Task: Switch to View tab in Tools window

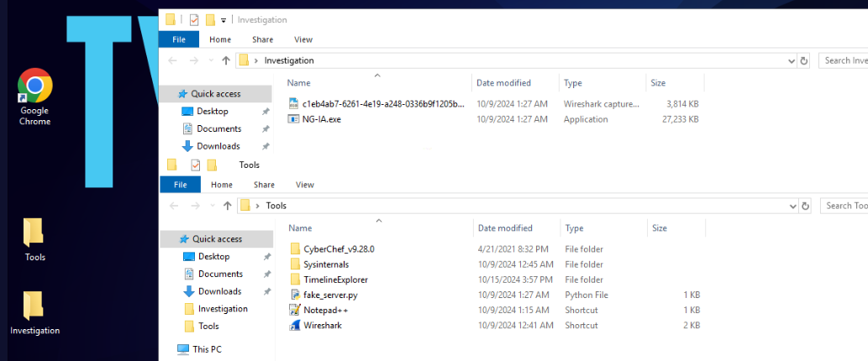Action: pyautogui.click(x=304, y=185)
